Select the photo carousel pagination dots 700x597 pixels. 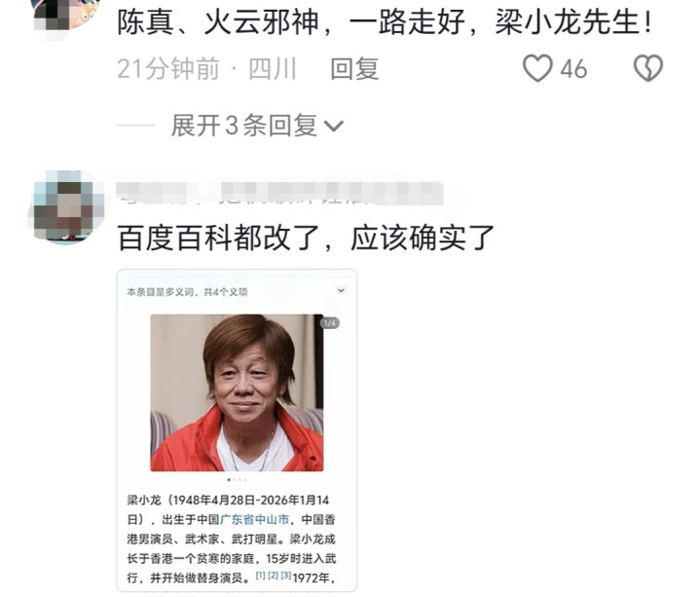(237, 480)
